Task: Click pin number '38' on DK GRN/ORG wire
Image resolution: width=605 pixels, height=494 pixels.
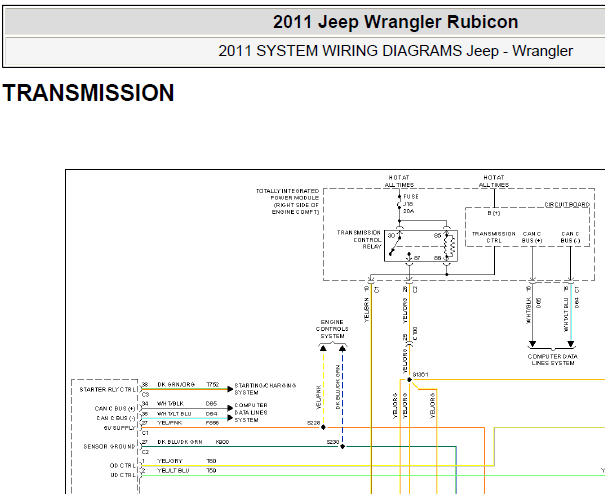Action: [x=145, y=385]
